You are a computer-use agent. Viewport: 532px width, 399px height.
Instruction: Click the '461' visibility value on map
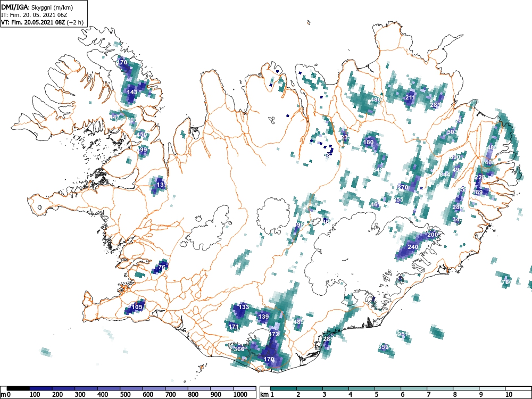(375, 205)
